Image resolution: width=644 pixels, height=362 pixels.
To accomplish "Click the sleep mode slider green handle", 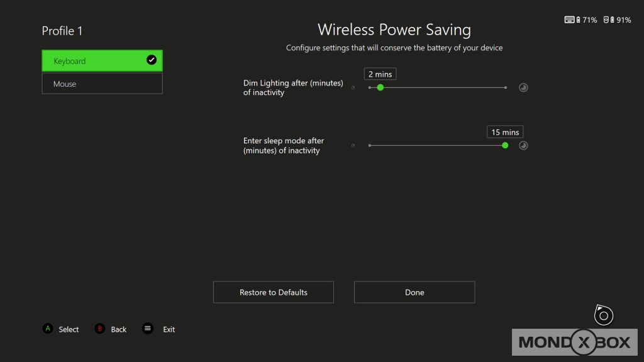I will point(505,146).
